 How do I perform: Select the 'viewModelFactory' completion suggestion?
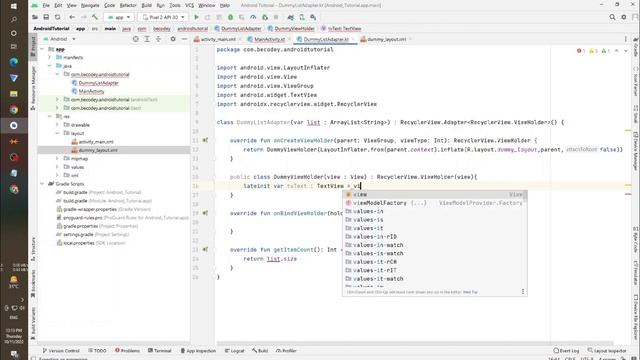click(x=434, y=203)
